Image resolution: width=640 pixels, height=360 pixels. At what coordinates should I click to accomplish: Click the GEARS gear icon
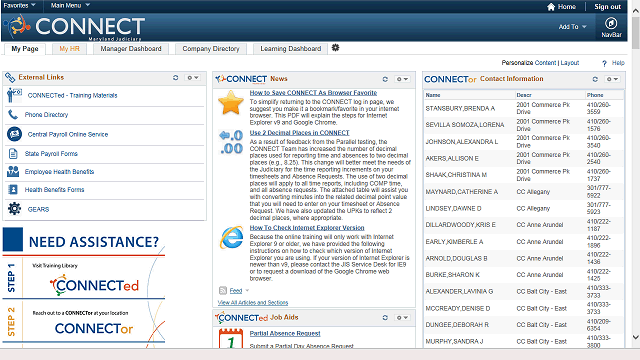tap(14, 209)
